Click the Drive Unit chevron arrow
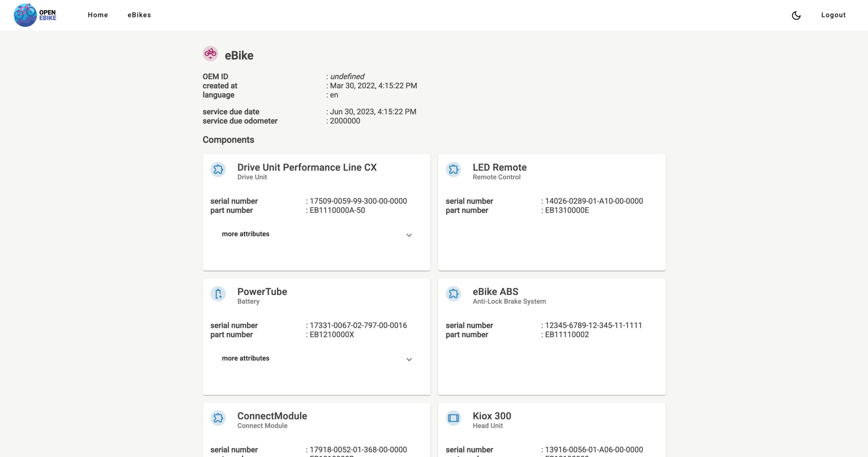 tap(409, 235)
